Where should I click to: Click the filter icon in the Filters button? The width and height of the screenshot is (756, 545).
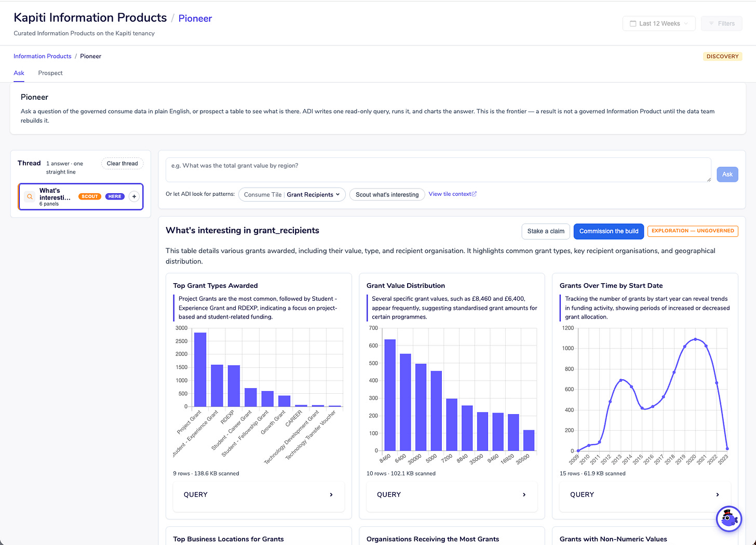[711, 23]
